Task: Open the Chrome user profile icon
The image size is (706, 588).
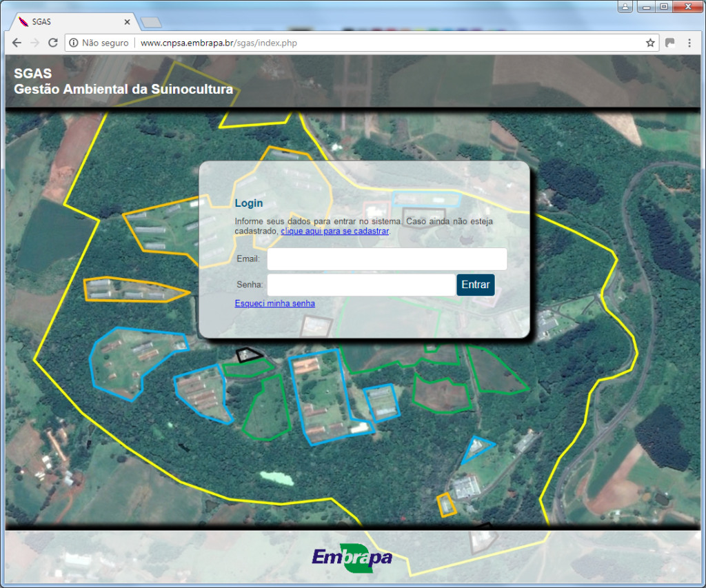Action: (x=625, y=7)
